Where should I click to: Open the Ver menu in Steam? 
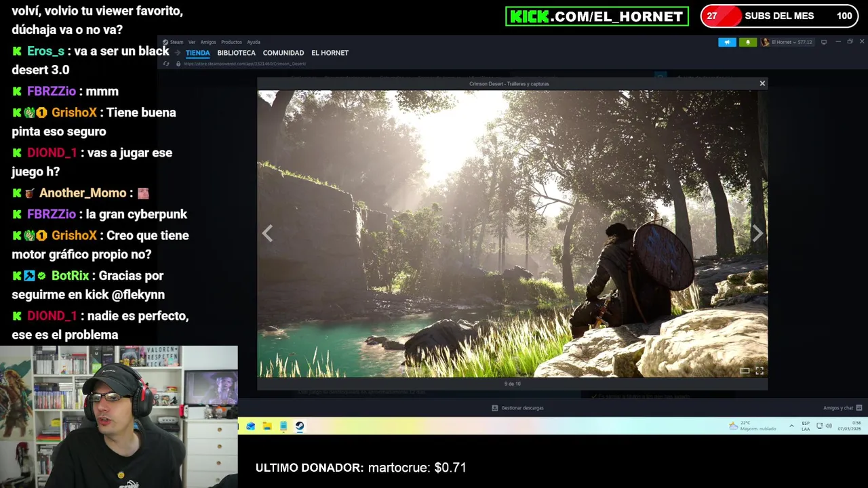click(x=192, y=42)
